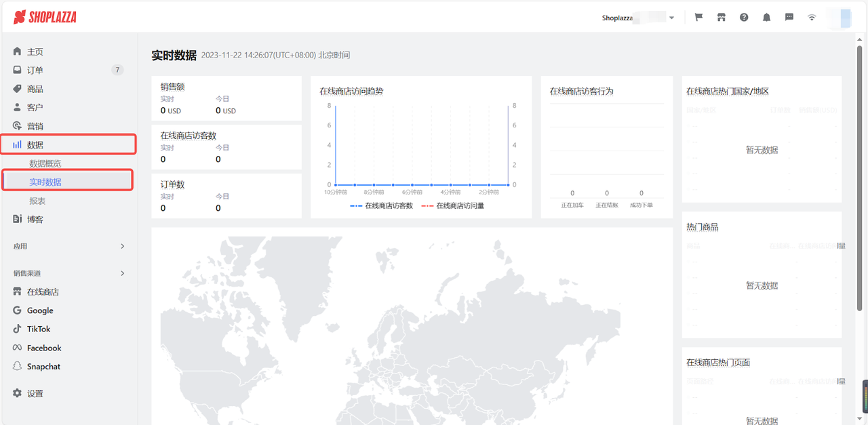Click the wifi signal icon in header
This screenshot has height=425, width=868.
pyautogui.click(x=812, y=18)
